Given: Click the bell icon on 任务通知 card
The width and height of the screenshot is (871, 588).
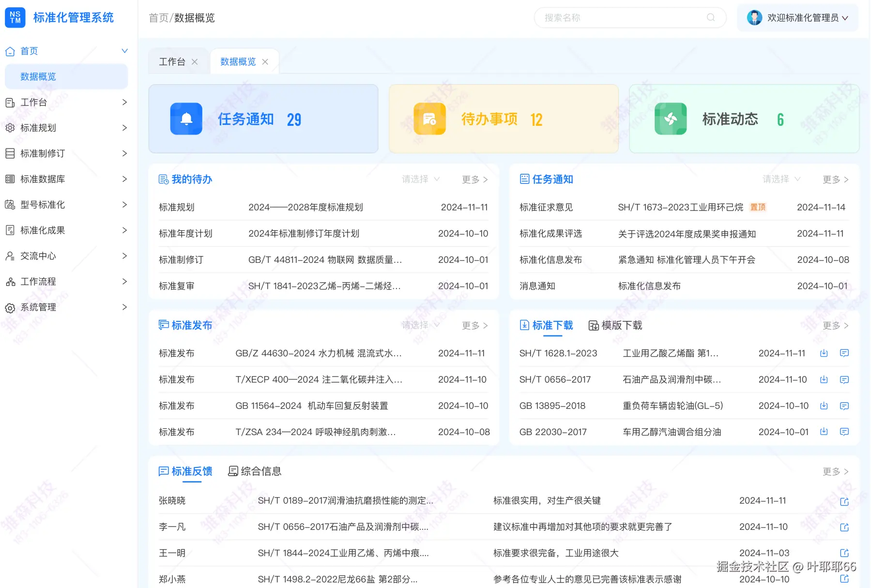Looking at the screenshot, I should tap(186, 119).
